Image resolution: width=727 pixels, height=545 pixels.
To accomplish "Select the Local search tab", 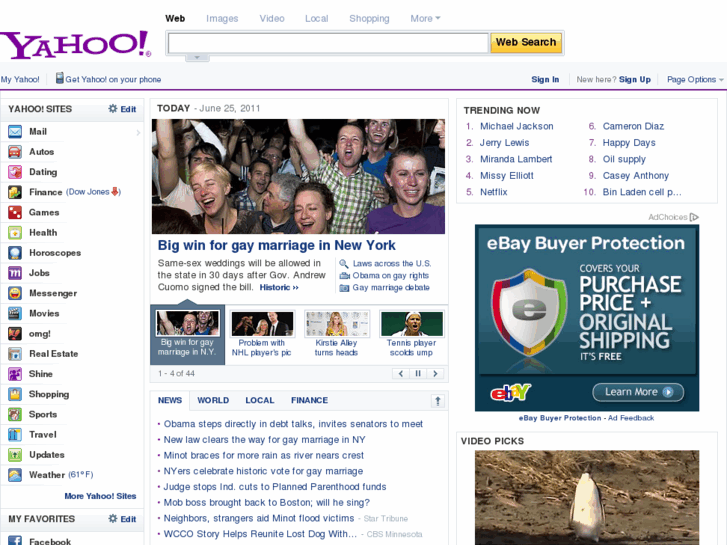I will tap(317, 19).
